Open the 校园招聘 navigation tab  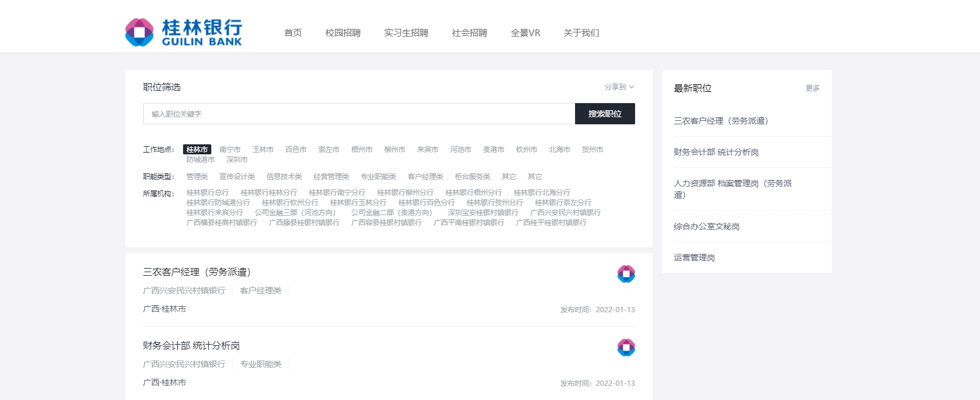[x=343, y=33]
